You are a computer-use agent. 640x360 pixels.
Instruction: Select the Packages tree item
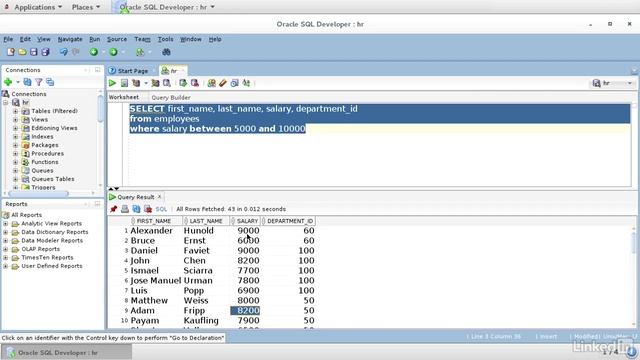[44, 145]
